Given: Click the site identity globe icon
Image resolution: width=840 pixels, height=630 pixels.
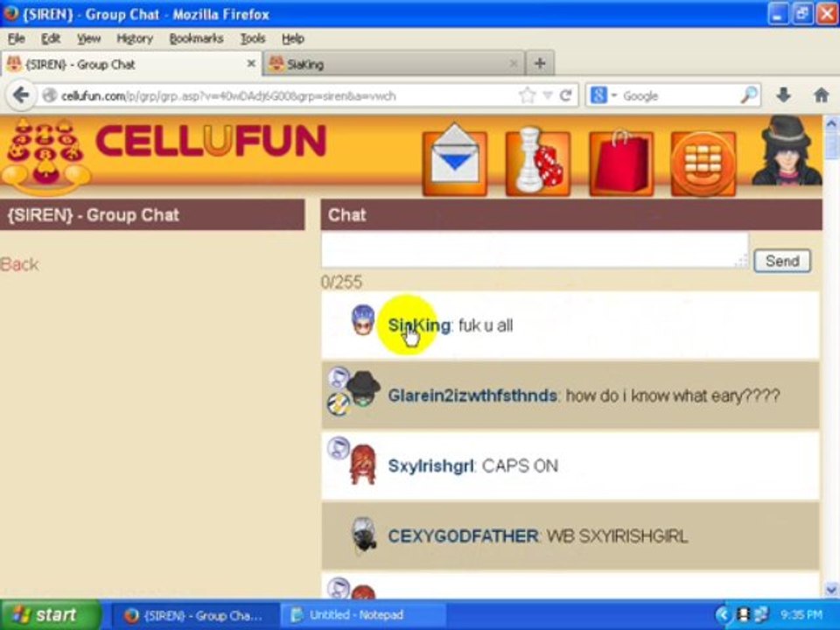Looking at the screenshot, I should [49, 96].
